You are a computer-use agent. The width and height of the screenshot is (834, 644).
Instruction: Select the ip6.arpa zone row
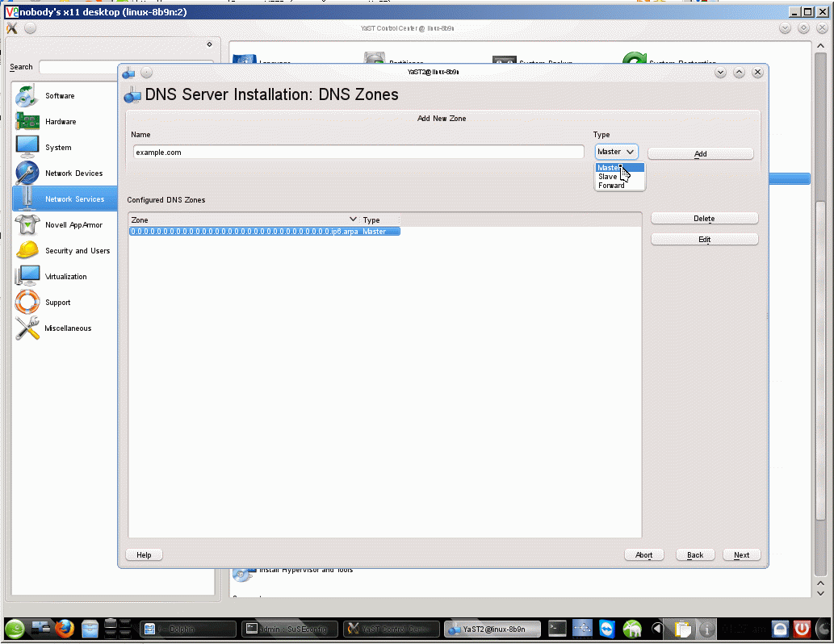pyautogui.click(x=264, y=232)
